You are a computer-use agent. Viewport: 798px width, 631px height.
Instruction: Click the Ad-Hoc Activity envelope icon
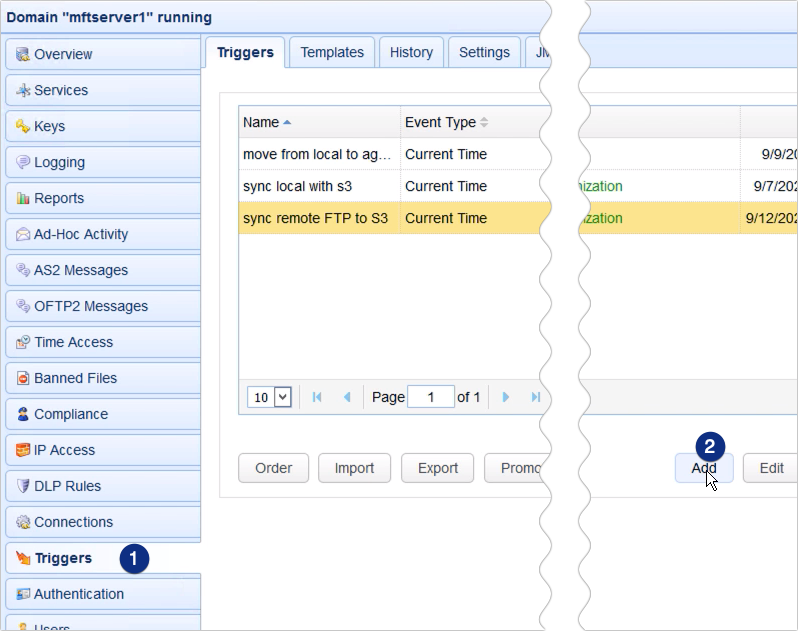pos(22,234)
